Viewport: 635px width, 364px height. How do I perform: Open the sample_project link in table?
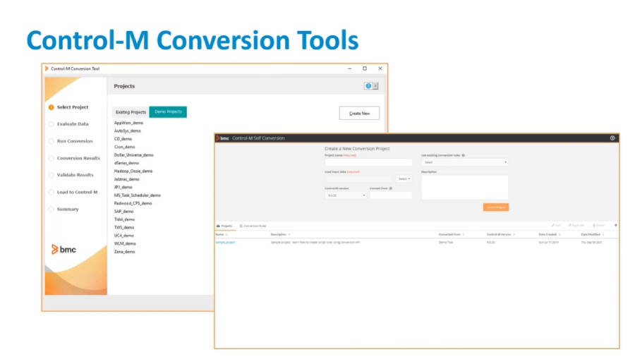[x=226, y=242]
